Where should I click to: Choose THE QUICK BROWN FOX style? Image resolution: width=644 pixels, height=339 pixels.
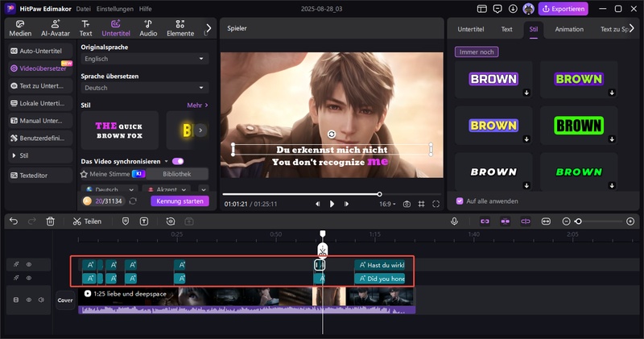(x=119, y=130)
